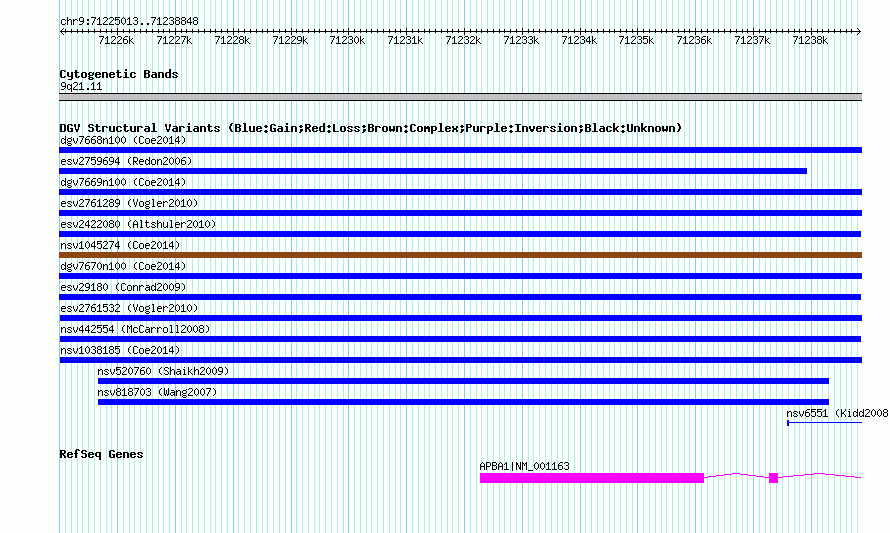Click the 71230k ruler tick label
This screenshot has width=890, height=533.
coord(347,40)
